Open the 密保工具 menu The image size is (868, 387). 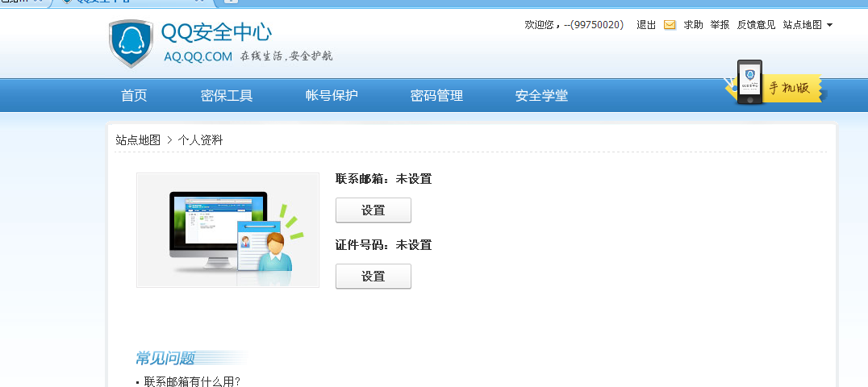227,95
